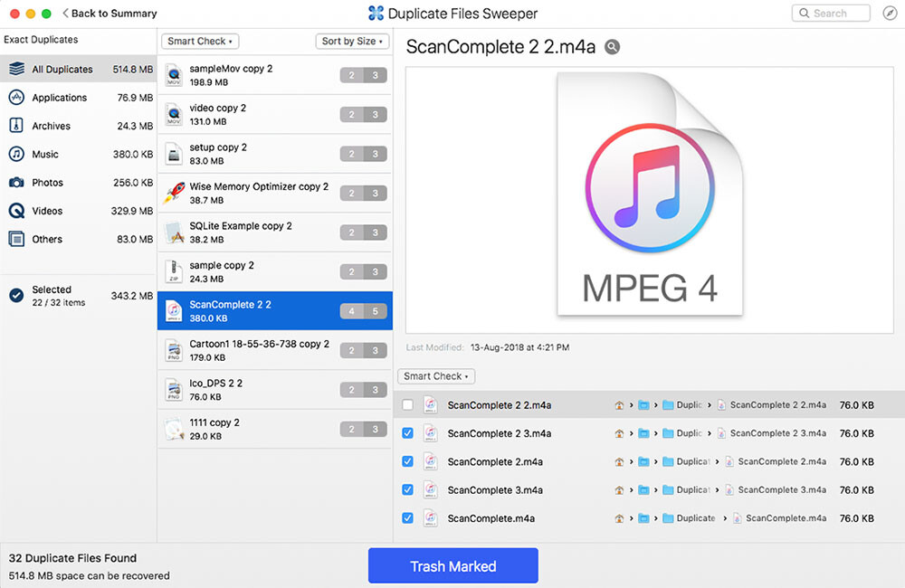Click the '32 Duplicate Files Found' status text
The height and width of the screenshot is (588, 905).
pos(72,558)
